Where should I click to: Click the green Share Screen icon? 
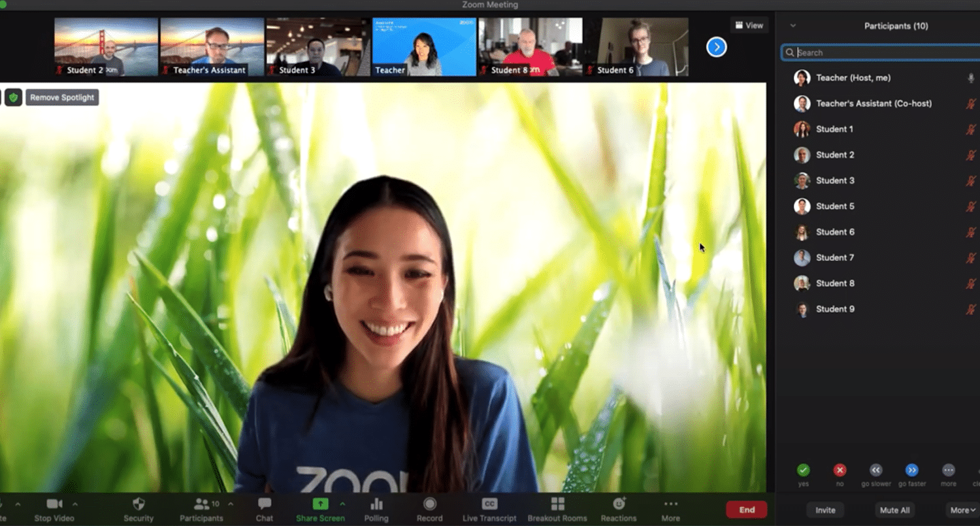pyautogui.click(x=320, y=504)
